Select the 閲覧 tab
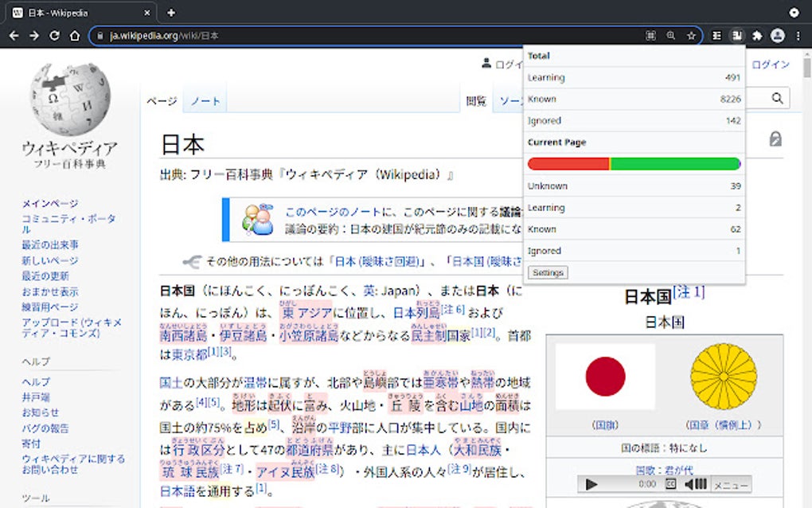 [x=477, y=101]
